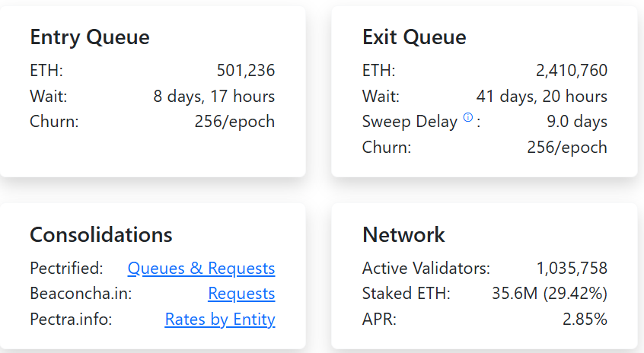This screenshot has width=644, height=353.
Task: Open the Pectrified Queues & Requests link
Action: pyautogui.click(x=201, y=269)
